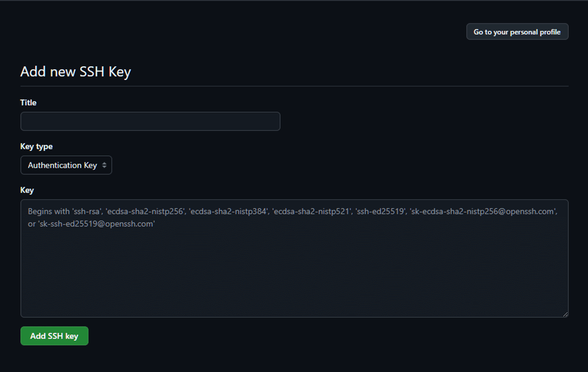This screenshot has height=372, width=588.
Task: Focus the Title input field
Action: 150,121
